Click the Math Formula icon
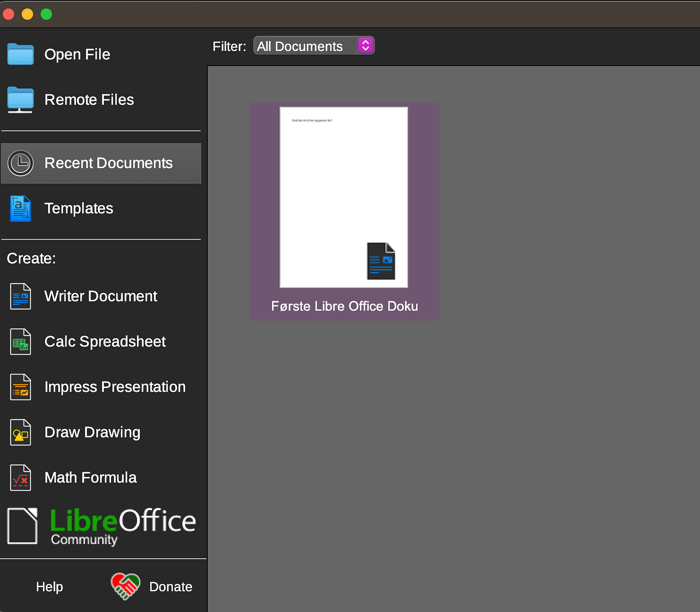The height and width of the screenshot is (612, 700). [x=20, y=478]
